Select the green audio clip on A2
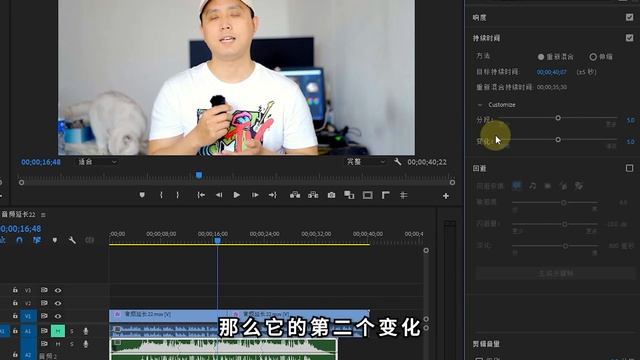 click(223, 349)
